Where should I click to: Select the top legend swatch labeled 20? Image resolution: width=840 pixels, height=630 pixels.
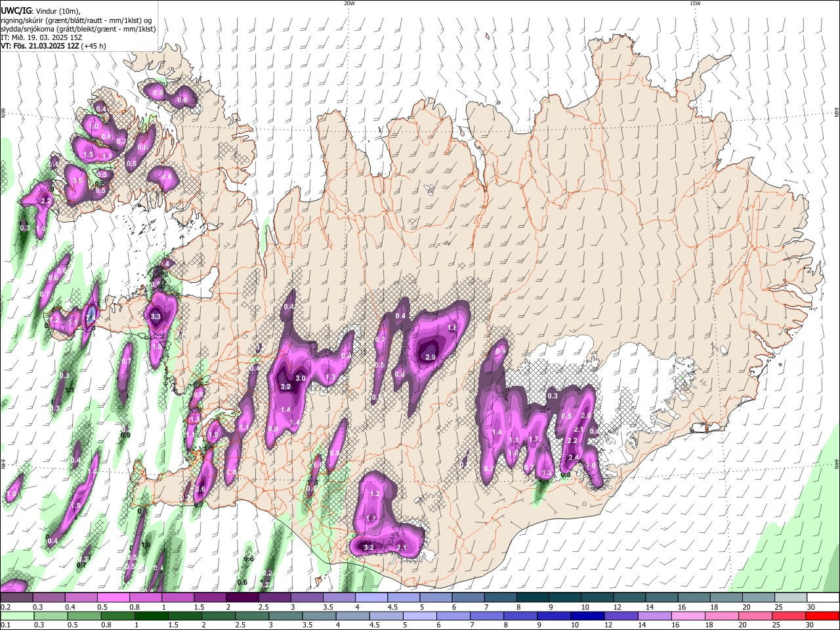point(759,598)
